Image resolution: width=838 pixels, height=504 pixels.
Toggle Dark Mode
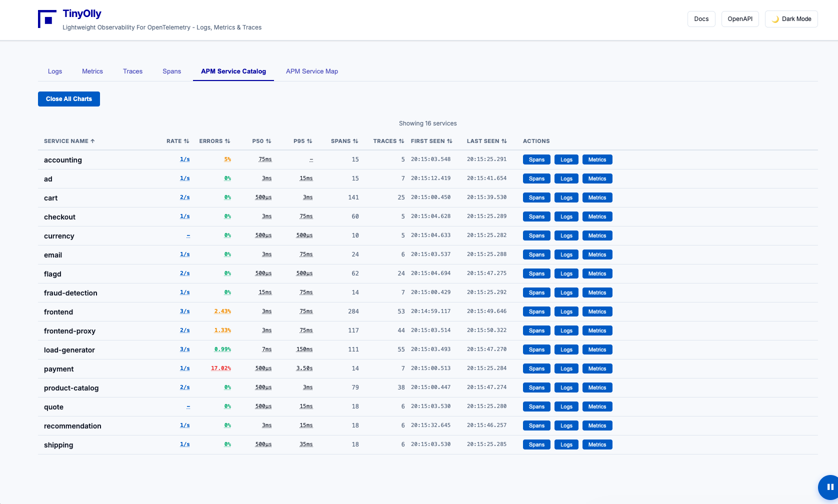pyautogui.click(x=791, y=19)
